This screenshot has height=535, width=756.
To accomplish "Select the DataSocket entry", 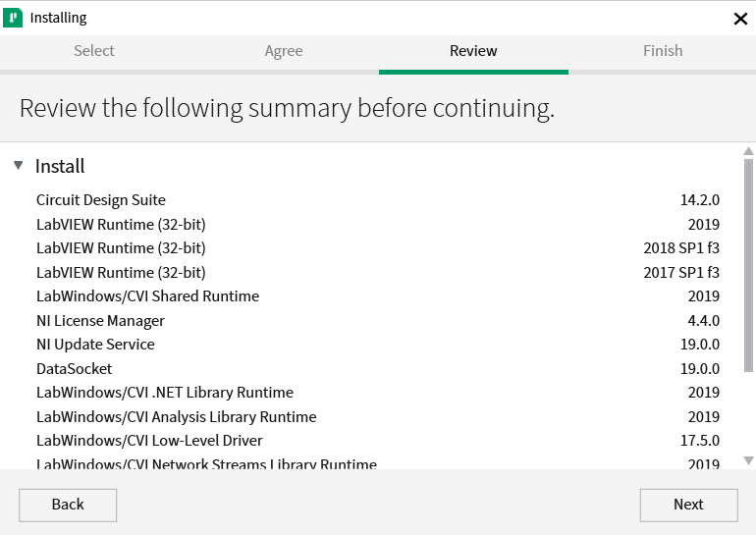I will point(378,369).
